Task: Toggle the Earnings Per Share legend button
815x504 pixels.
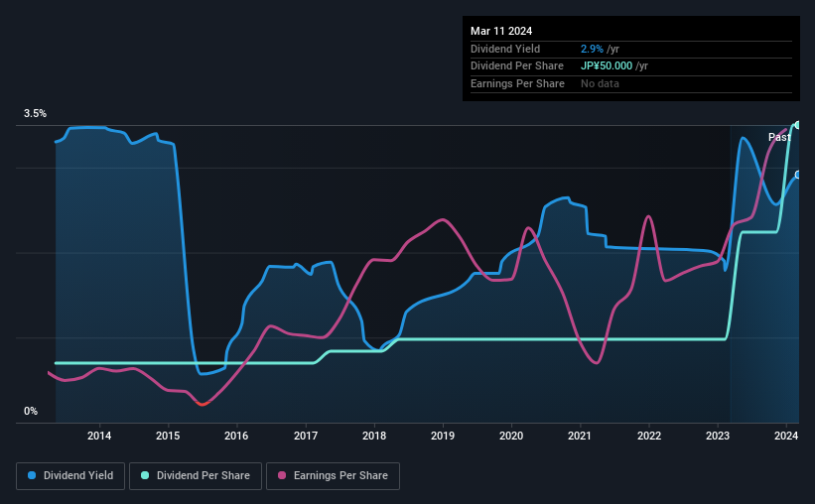Action: [333, 476]
